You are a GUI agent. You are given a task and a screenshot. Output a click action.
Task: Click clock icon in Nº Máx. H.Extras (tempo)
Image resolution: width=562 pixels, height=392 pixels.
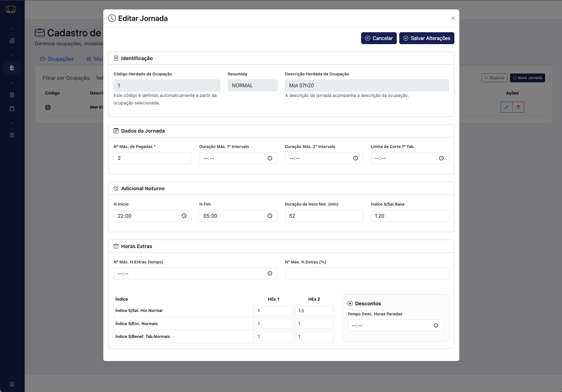point(270,273)
